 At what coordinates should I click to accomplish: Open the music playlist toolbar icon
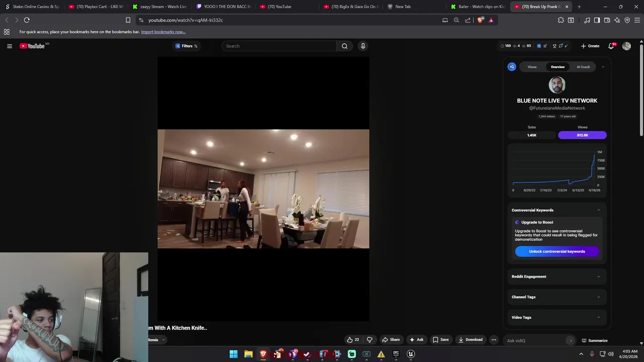[x=587, y=20]
